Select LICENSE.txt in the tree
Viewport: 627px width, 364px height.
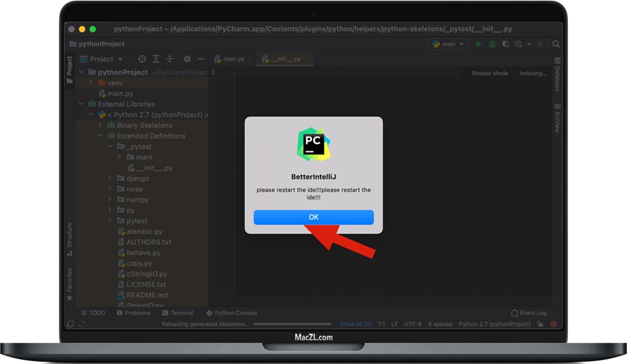coord(142,284)
